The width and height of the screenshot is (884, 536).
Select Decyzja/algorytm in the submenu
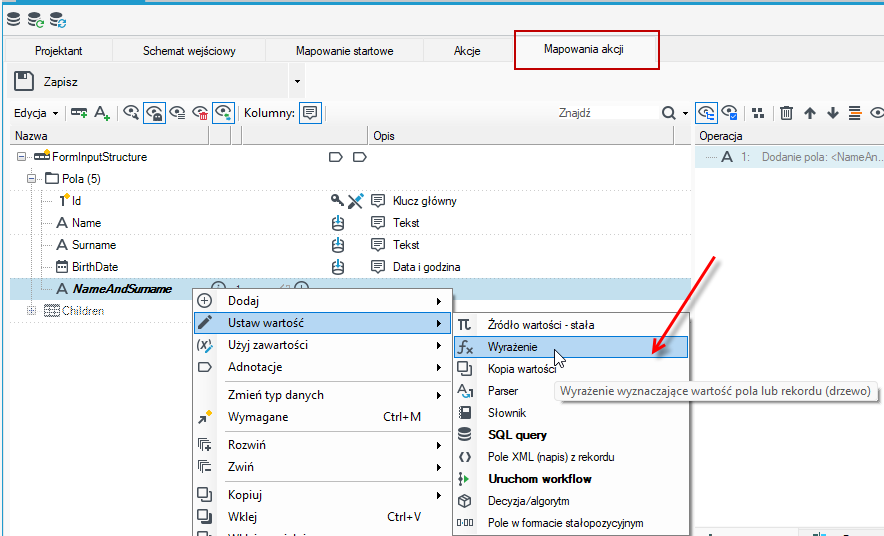click(x=571, y=500)
